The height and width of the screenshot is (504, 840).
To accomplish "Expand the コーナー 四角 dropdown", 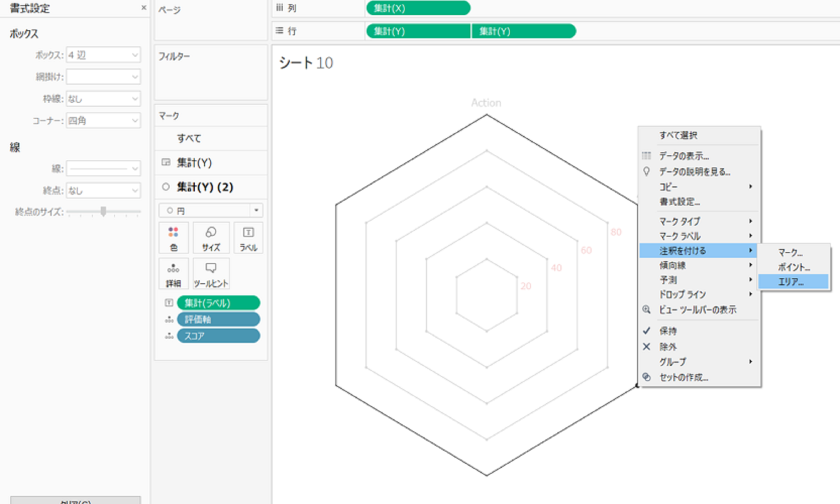I will (103, 120).
